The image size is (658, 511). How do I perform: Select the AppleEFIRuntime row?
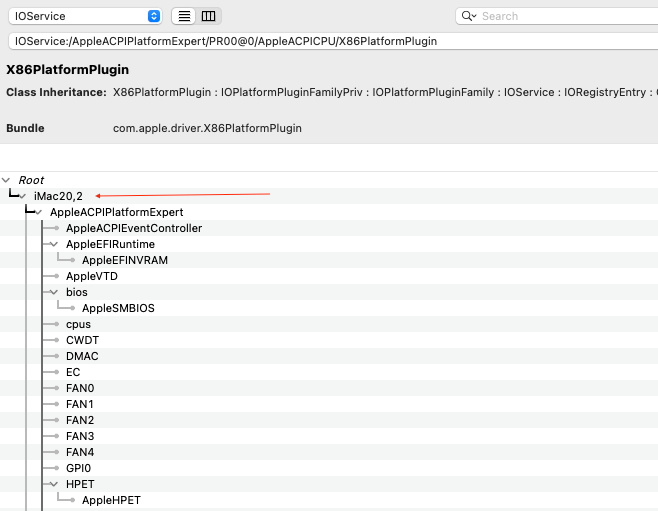coord(110,244)
